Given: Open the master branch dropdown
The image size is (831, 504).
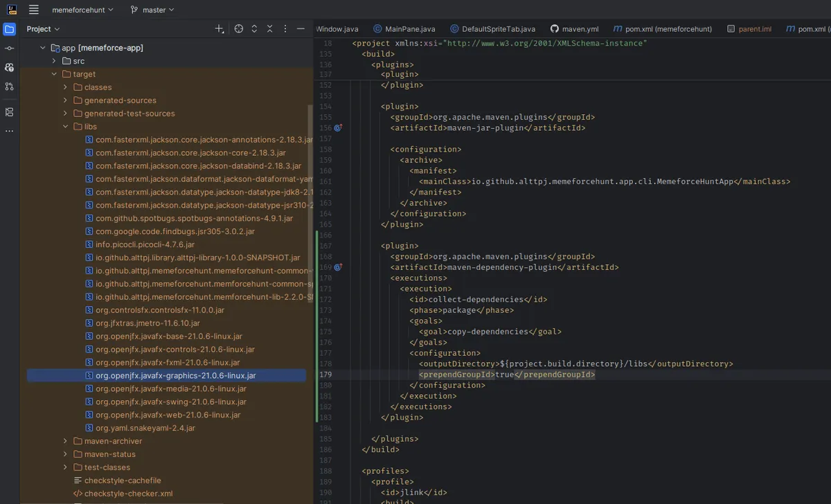Looking at the screenshot, I should 152,10.
